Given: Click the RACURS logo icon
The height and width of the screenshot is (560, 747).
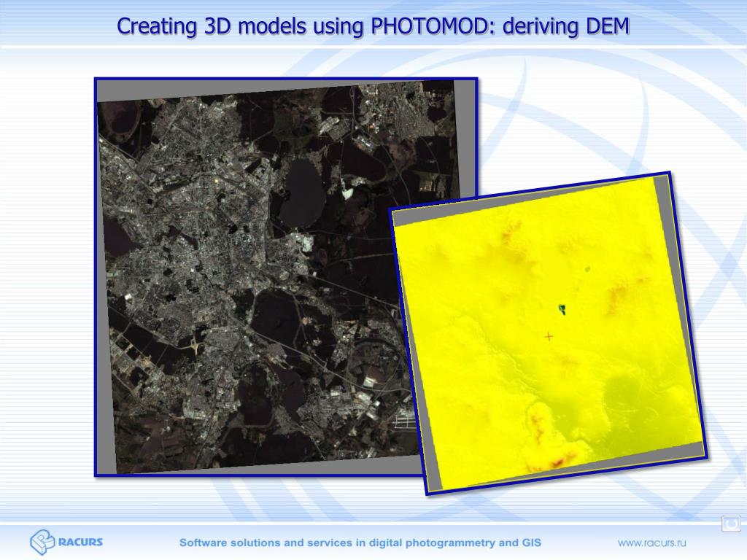Looking at the screenshot, I should (42, 542).
